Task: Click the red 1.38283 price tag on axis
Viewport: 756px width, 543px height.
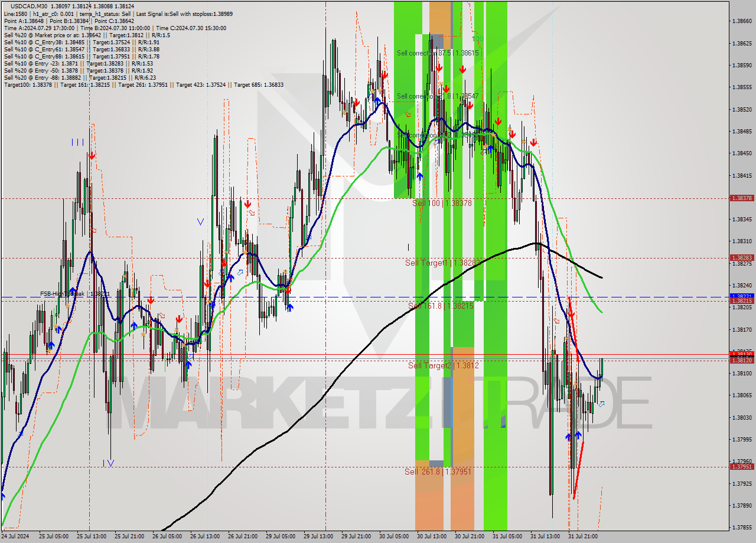Action: 742,257
